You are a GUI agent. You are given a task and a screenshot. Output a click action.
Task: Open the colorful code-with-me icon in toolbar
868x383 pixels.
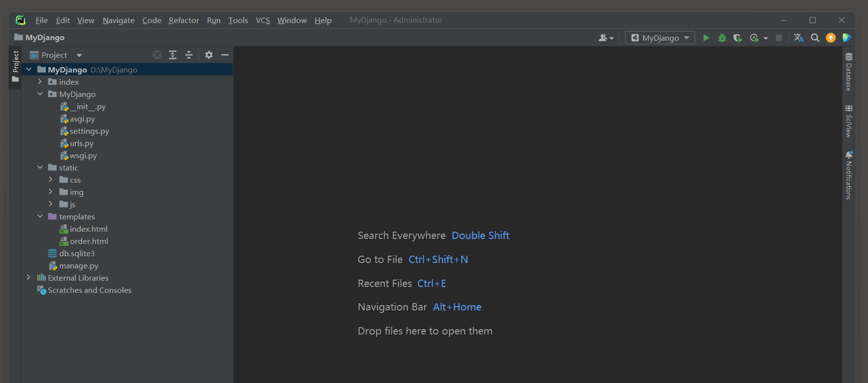point(847,38)
